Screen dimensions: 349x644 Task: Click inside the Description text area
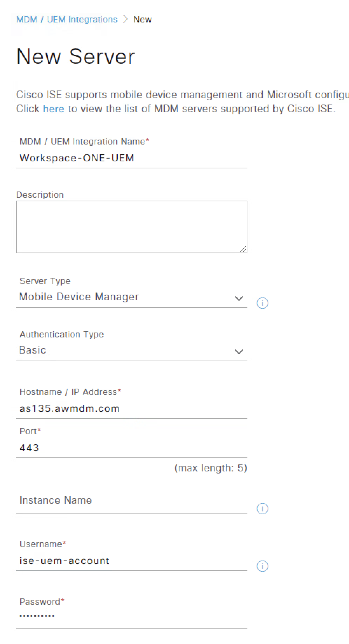[x=131, y=226]
